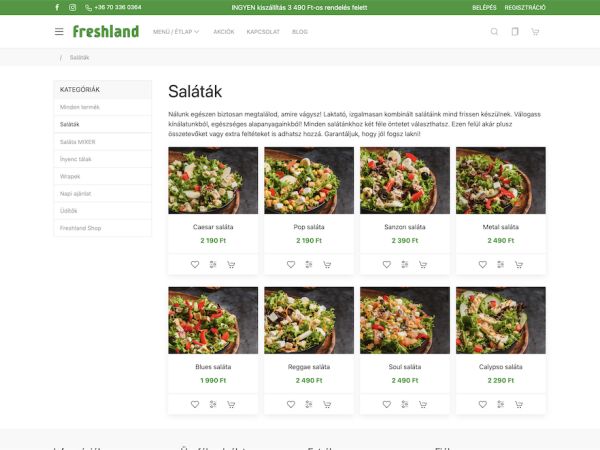Open the shopping cart icon in header
Image resolution: width=600 pixels, height=450 pixels.
[x=535, y=32]
